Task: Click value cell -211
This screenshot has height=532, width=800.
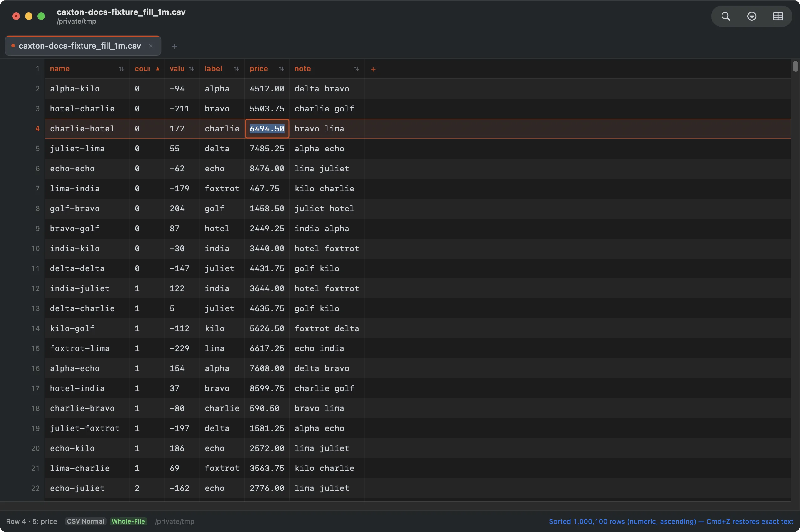Action: pos(182,109)
